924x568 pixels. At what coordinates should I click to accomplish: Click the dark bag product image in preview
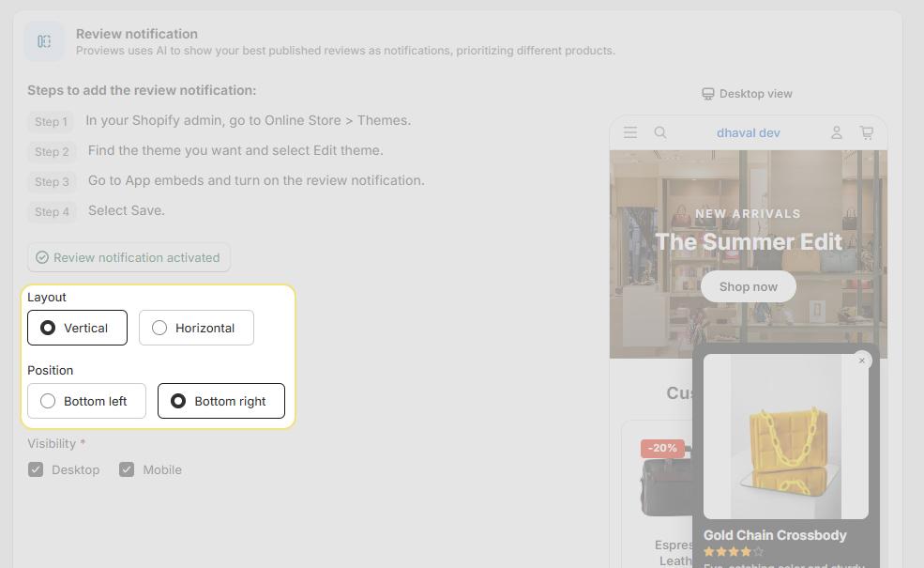(x=667, y=484)
